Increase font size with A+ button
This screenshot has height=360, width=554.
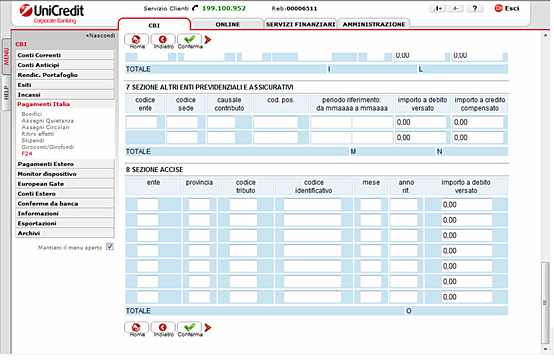point(437,8)
